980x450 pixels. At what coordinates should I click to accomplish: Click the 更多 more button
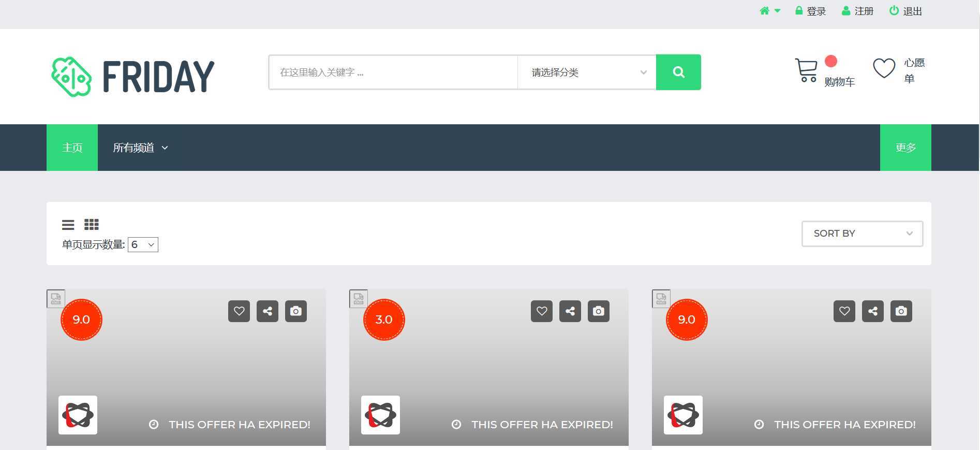[905, 148]
